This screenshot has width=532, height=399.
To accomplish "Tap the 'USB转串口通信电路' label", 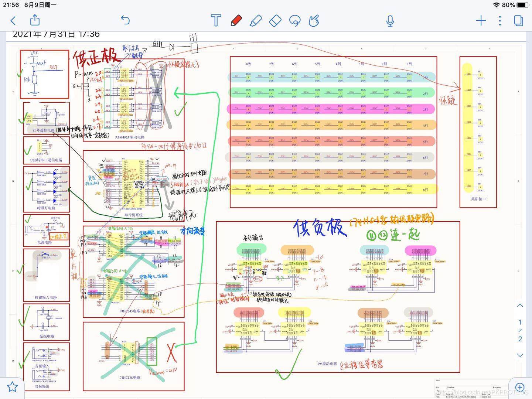I will tap(46, 160).
